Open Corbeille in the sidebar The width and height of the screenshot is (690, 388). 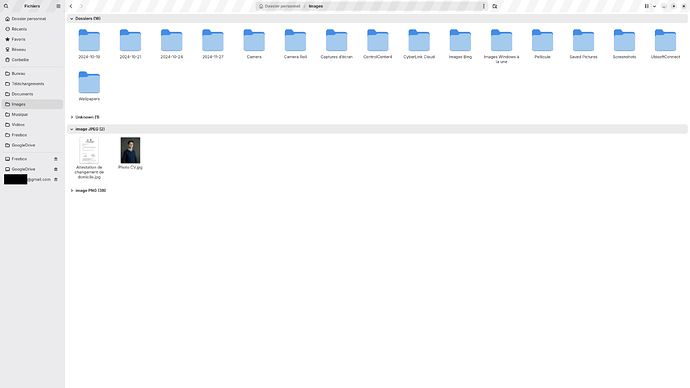coord(33,60)
